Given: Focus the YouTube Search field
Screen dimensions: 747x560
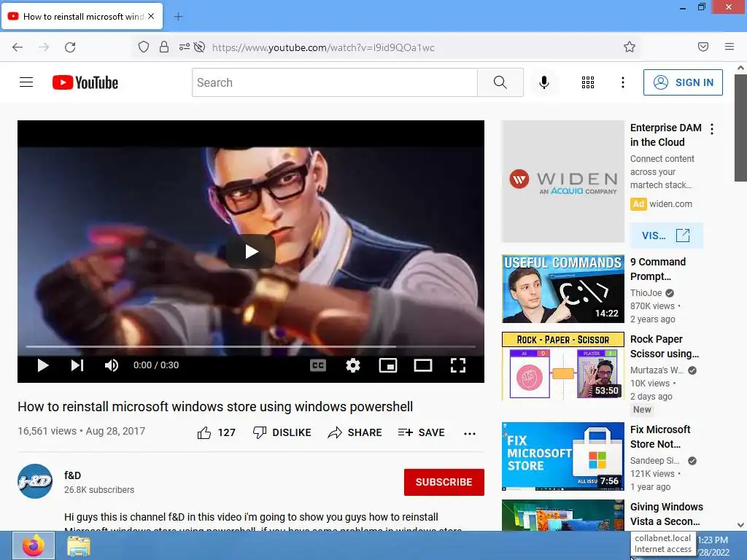Looking at the screenshot, I should [x=335, y=82].
